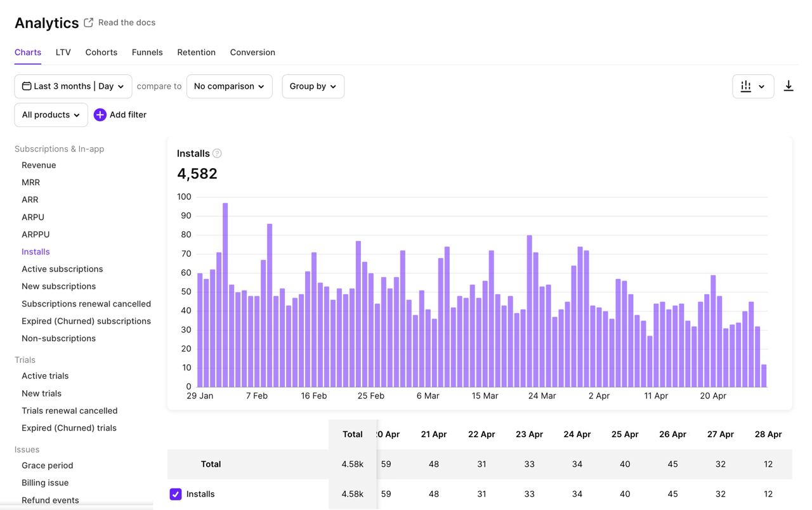Expand the "Group by" dropdown

(313, 86)
